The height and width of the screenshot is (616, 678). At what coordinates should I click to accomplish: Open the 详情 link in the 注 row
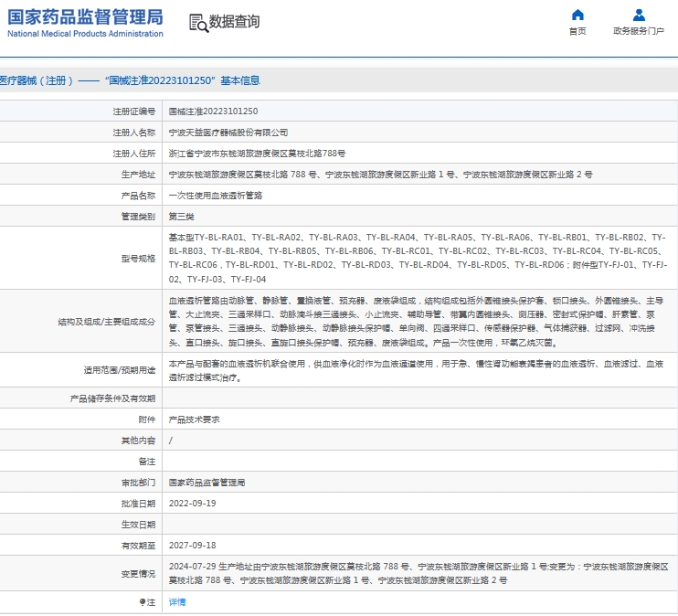coord(177,602)
